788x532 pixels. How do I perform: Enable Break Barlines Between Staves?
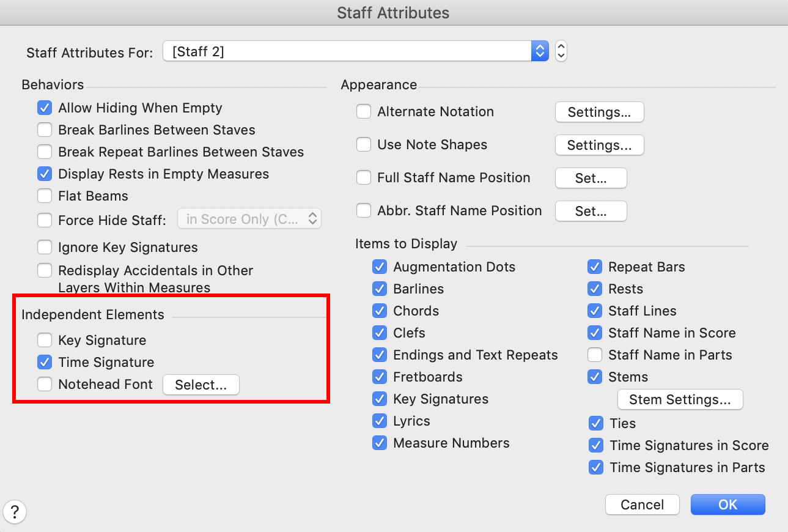(x=45, y=130)
